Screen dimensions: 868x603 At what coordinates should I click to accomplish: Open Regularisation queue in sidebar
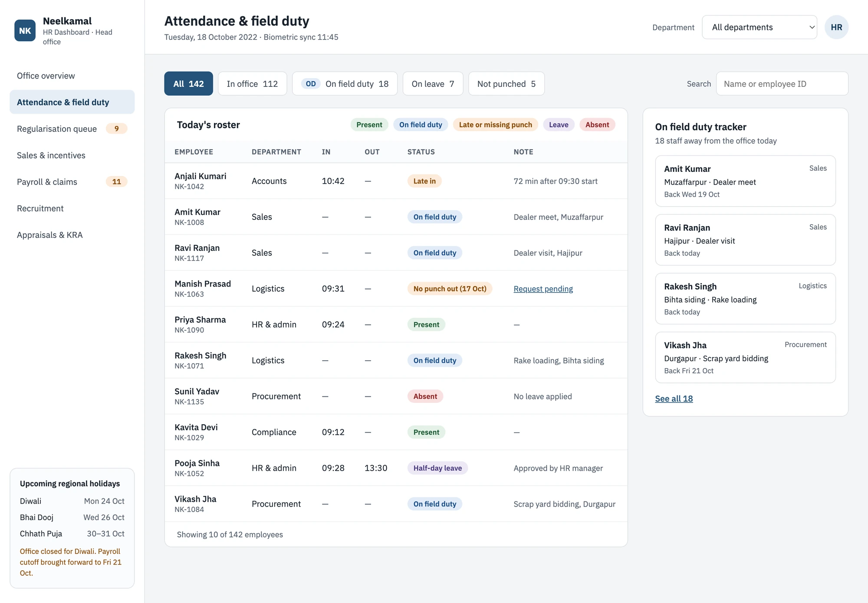click(72, 129)
